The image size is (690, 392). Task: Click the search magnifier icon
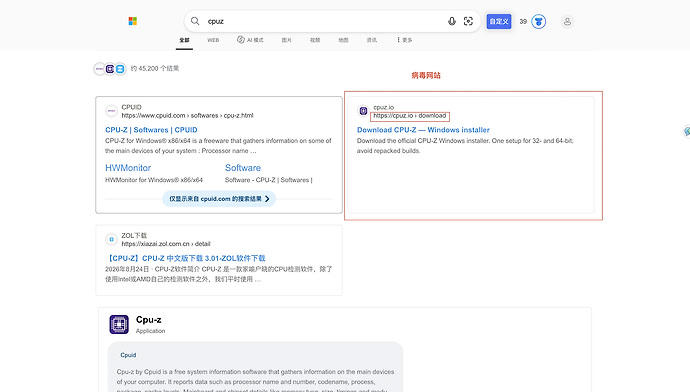[195, 21]
